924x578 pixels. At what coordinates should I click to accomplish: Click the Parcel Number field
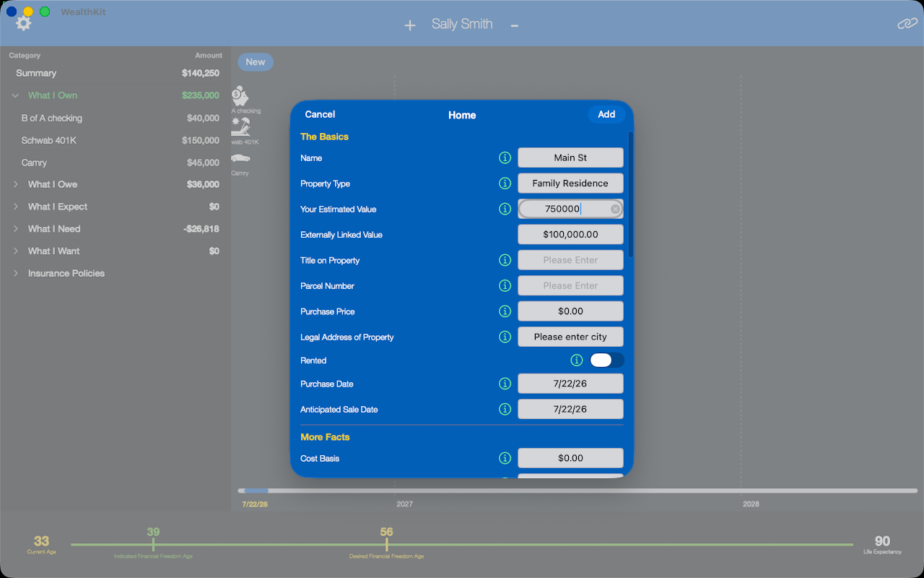[x=570, y=285]
